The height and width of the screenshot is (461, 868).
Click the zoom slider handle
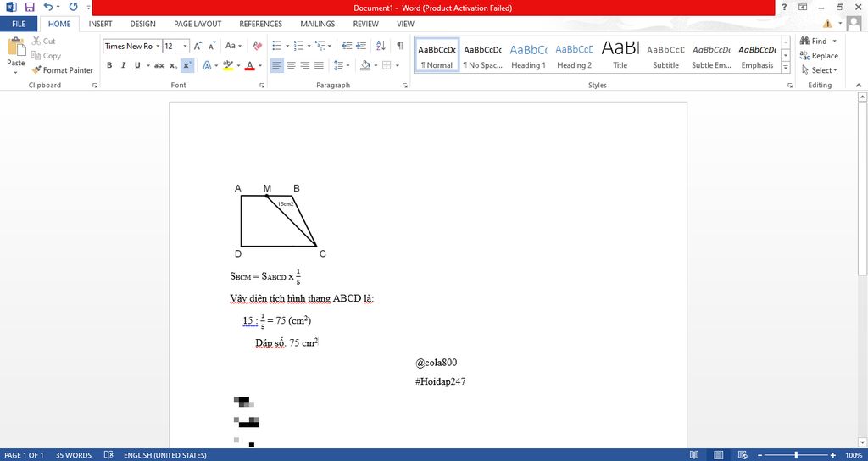(x=796, y=455)
